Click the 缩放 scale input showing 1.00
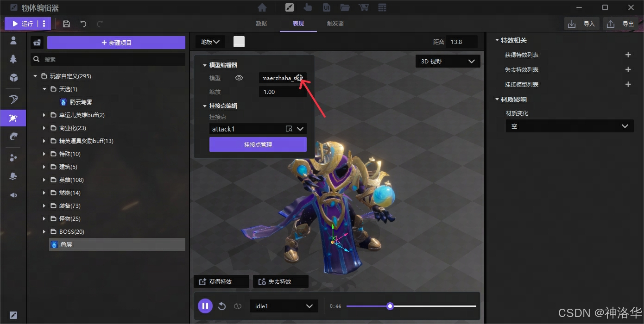Viewport: 644px width, 324px height. pyautogui.click(x=283, y=92)
